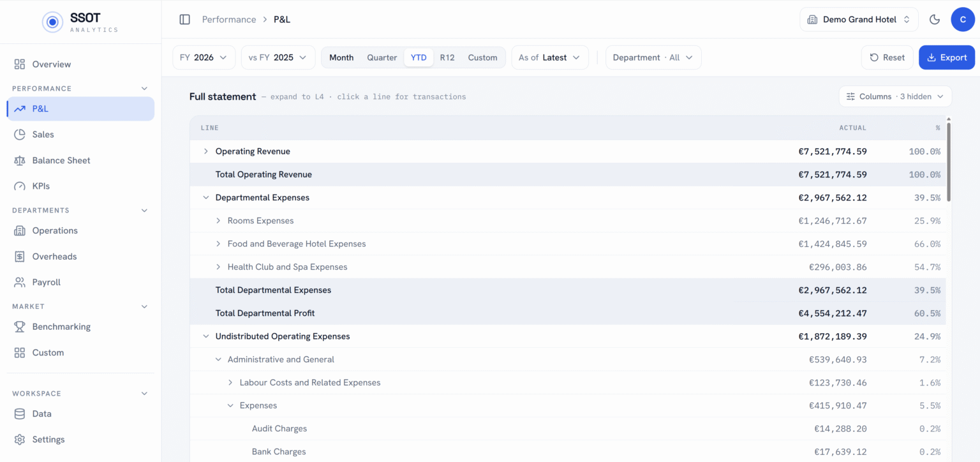Select the R12 period toggle
Screen dimensions: 980x462
pyautogui.click(x=447, y=57)
